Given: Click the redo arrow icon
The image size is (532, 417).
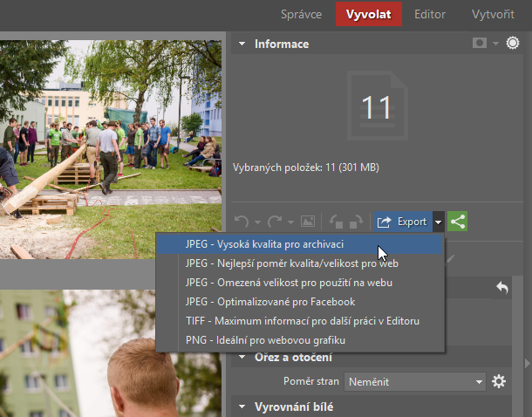Looking at the screenshot, I should [x=275, y=222].
